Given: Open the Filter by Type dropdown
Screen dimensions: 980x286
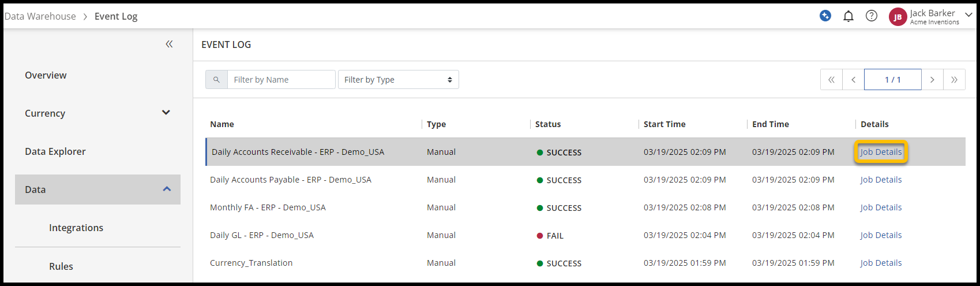Looking at the screenshot, I should coord(398,80).
